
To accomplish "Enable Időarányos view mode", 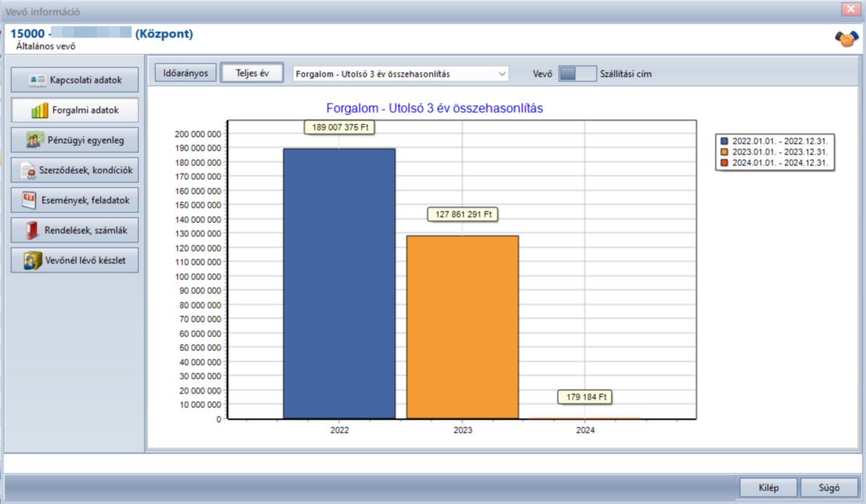I will pyautogui.click(x=185, y=73).
